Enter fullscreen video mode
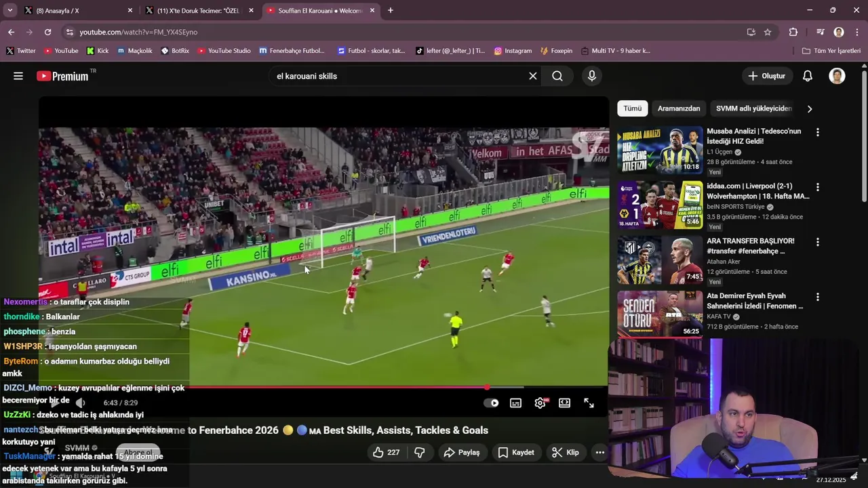The height and width of the screenshot is (488, 868). [589, 403]
